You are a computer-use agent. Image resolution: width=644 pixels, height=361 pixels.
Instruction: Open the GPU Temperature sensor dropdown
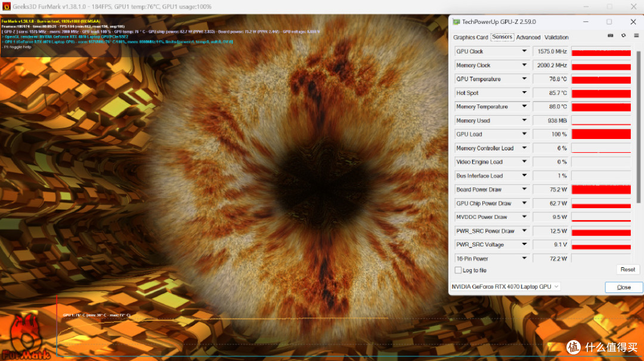pyautogui.click(x=524, y=79)
